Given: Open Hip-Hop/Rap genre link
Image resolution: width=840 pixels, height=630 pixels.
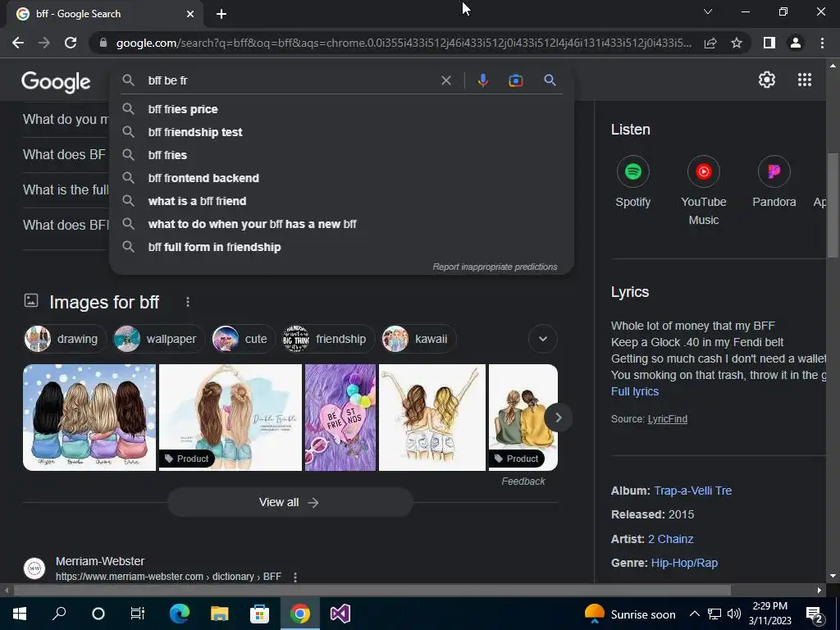Looking at the screenshot, I should pyautogui.click(x=684, y=563).
